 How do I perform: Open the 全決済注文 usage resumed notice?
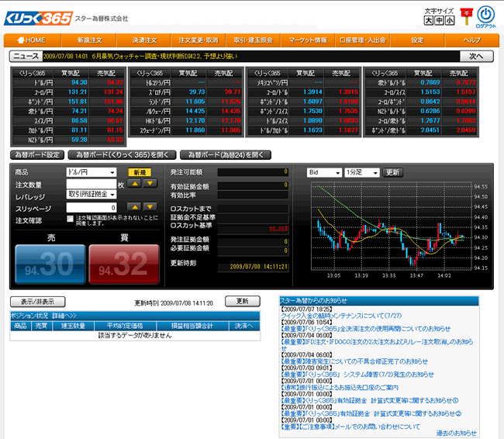coord(366,329)
